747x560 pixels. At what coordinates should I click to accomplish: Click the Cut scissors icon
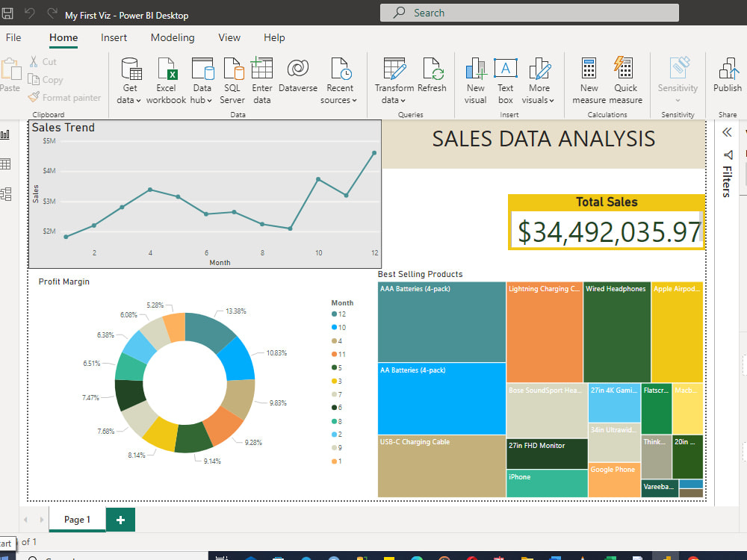[x=34, y=61]
